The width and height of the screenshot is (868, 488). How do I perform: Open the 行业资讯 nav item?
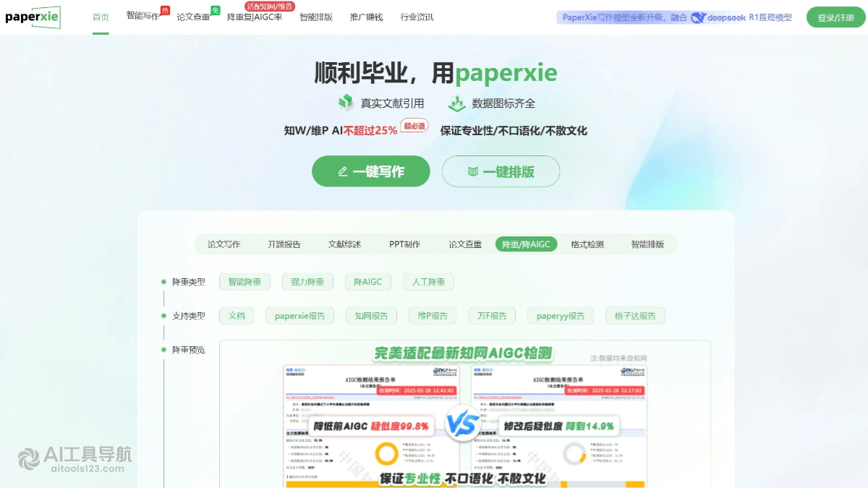point(417,17)
